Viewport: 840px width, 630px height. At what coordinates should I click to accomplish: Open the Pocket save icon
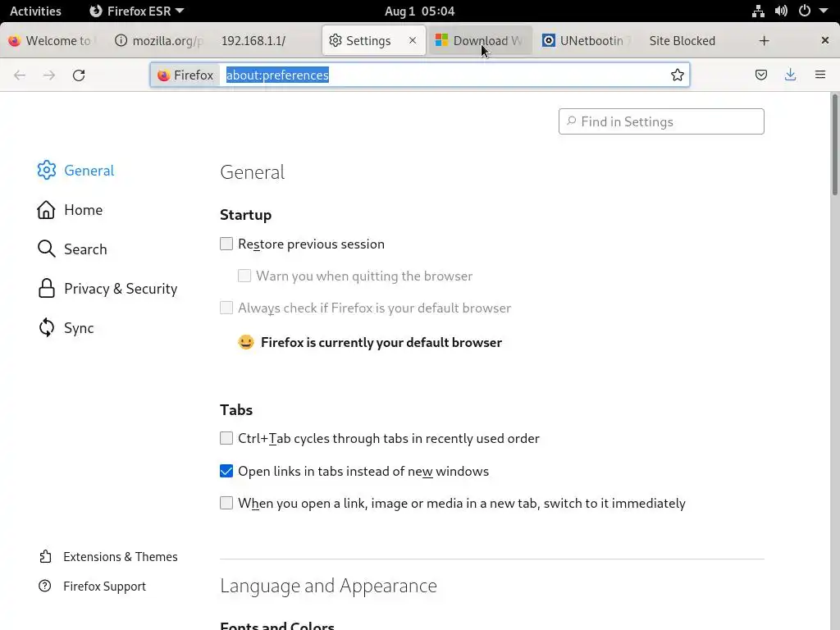tap(761, 75)
